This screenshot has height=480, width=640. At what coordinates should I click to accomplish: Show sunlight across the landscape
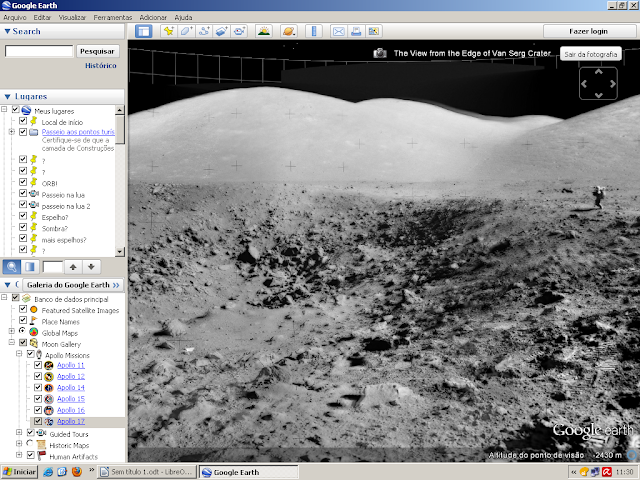[264, 31]
